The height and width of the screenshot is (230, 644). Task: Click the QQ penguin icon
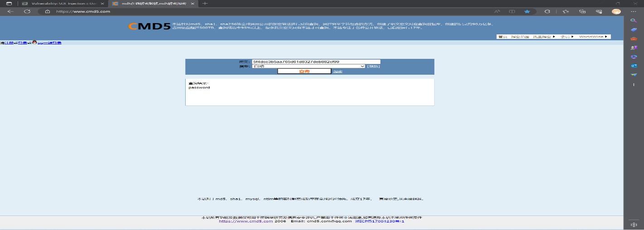(34, 43)
